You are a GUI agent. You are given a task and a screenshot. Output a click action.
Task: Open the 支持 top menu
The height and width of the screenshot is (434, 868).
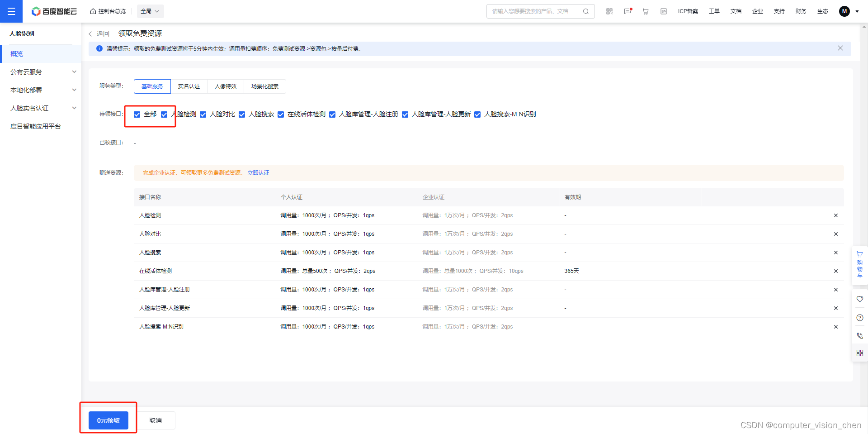(779, 11)
